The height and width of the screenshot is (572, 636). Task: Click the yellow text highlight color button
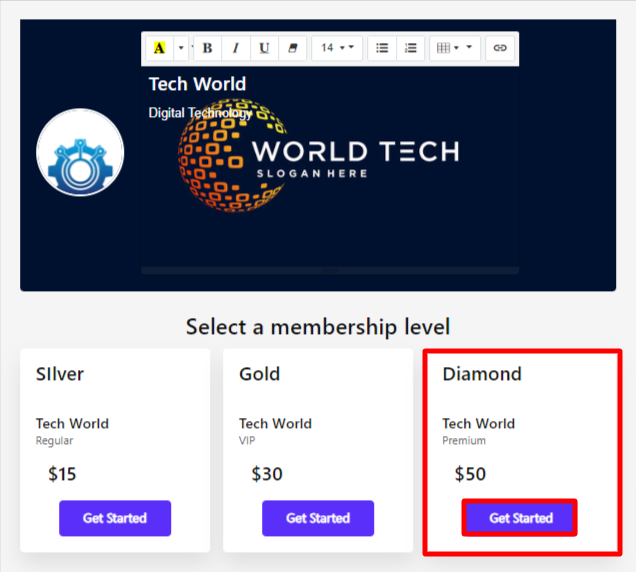click(160, 48)
